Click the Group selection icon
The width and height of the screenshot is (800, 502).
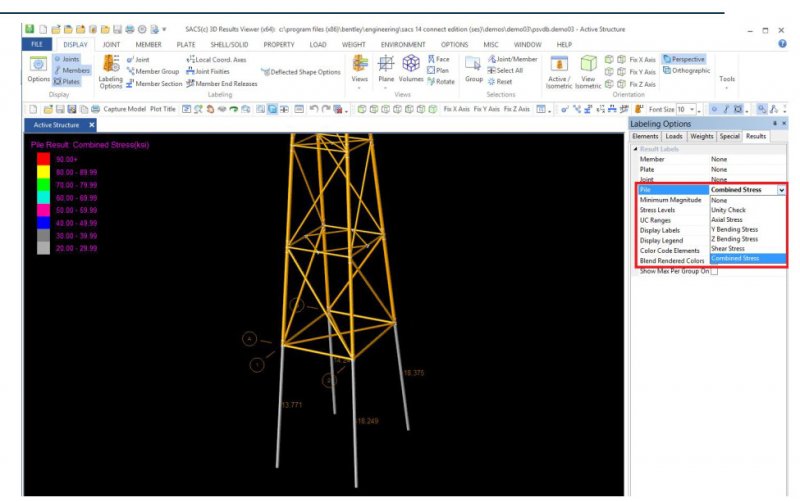tap(473, 69)
